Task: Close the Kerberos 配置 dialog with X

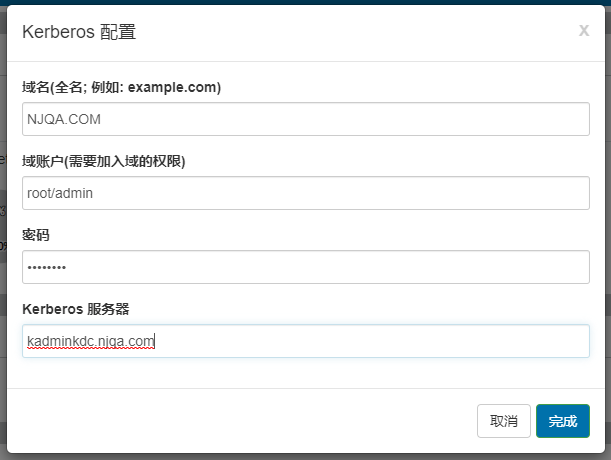Action: [x=584, y=31]
